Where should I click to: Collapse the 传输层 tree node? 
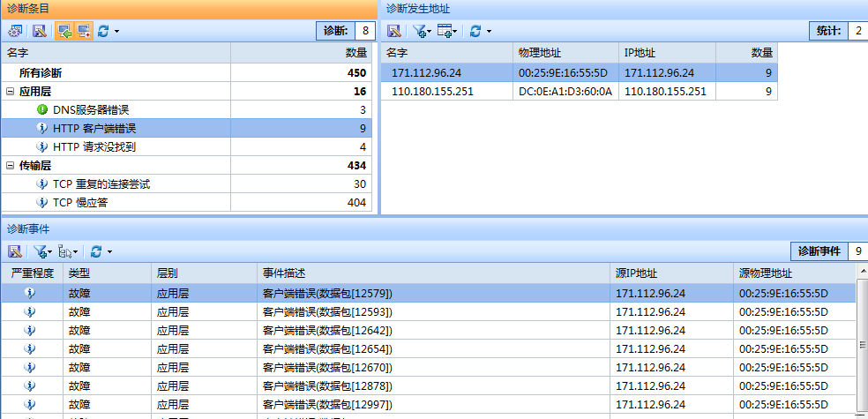pos(10,165)
